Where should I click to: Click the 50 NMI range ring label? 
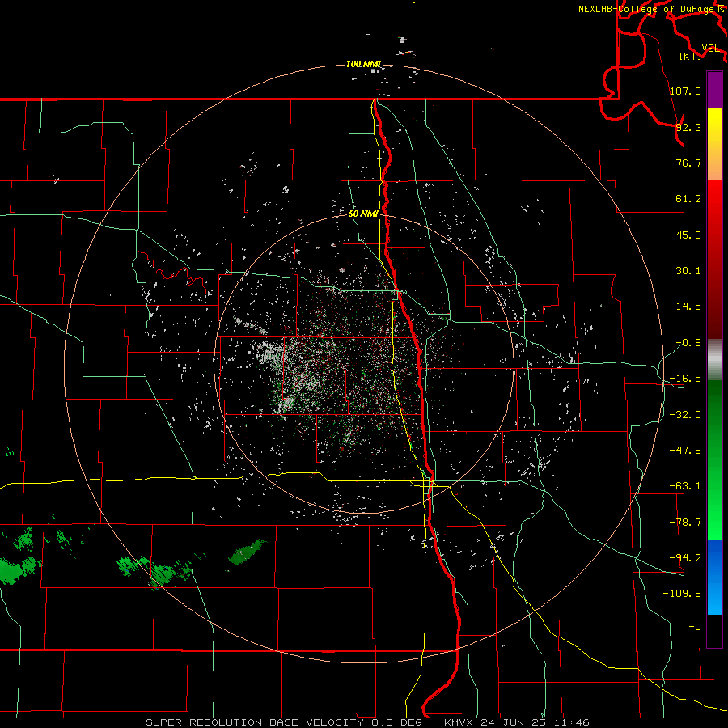click(x=363, y=214)
